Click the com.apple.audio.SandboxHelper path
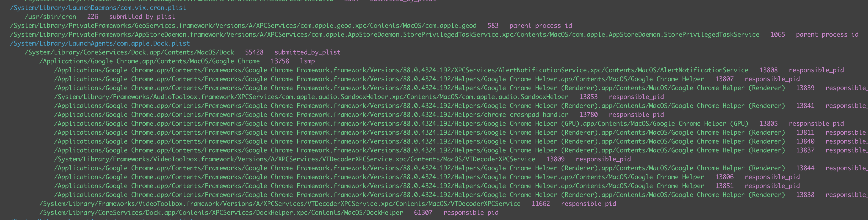868x220 pixels. click(311, 97)
